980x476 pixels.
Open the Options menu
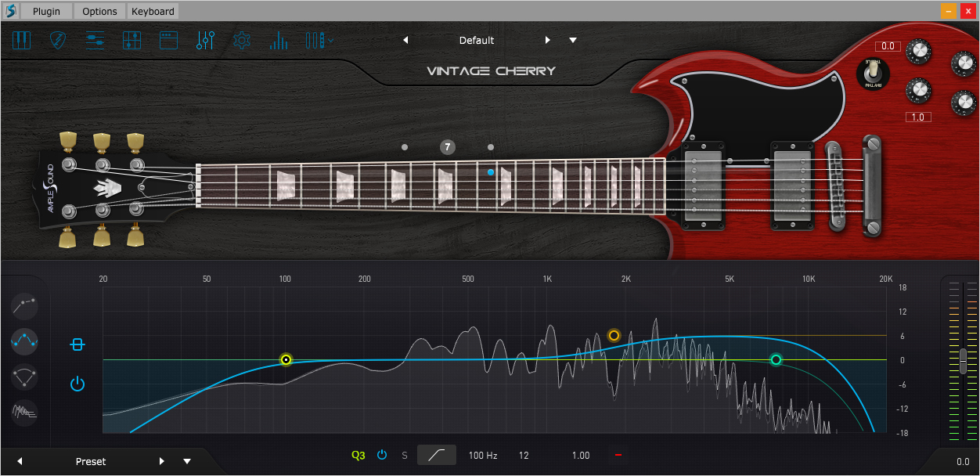(99, 11)
